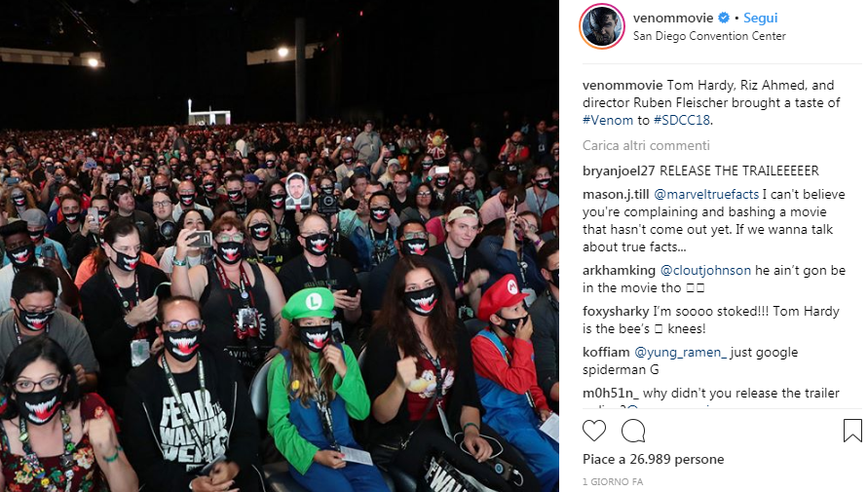Follow the account via Segui
This screenshot has height=492, width=868.
click(760, 19)
